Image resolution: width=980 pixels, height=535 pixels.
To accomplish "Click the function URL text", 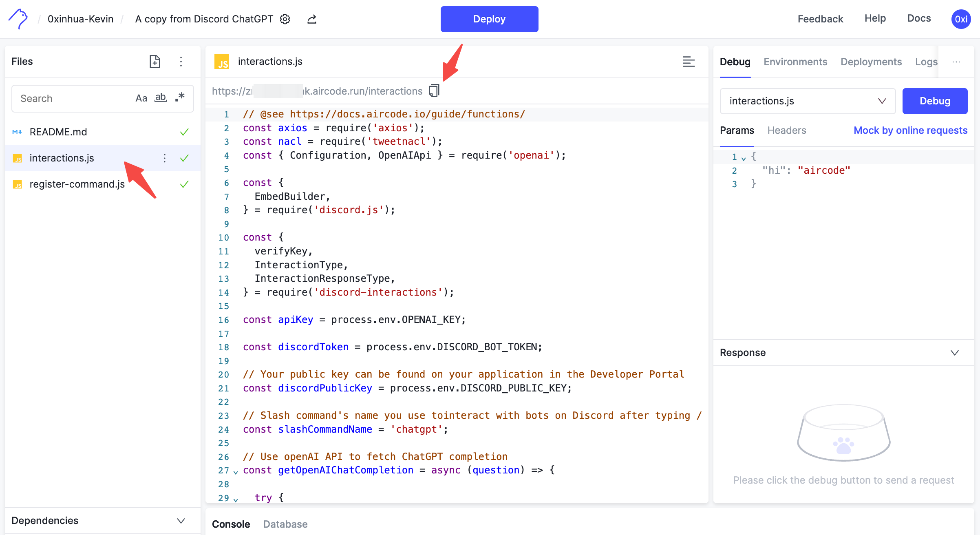I will point(317,91).
